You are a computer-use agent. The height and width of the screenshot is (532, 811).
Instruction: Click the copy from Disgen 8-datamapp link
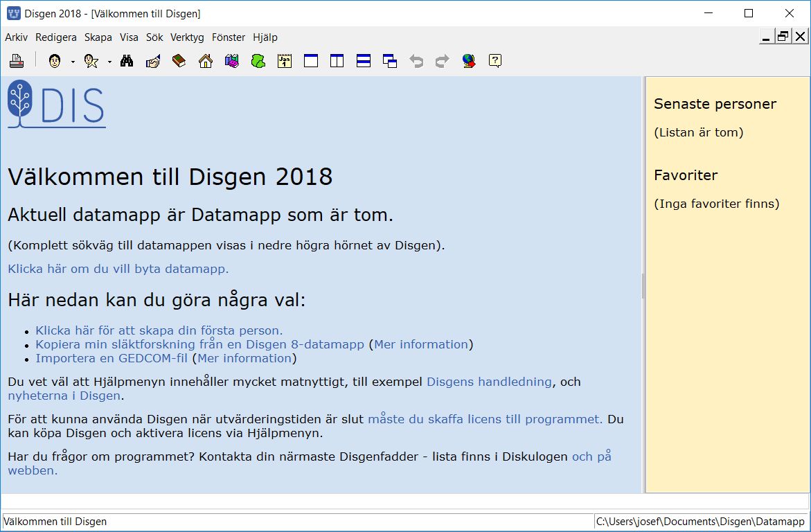pos(199,345)
